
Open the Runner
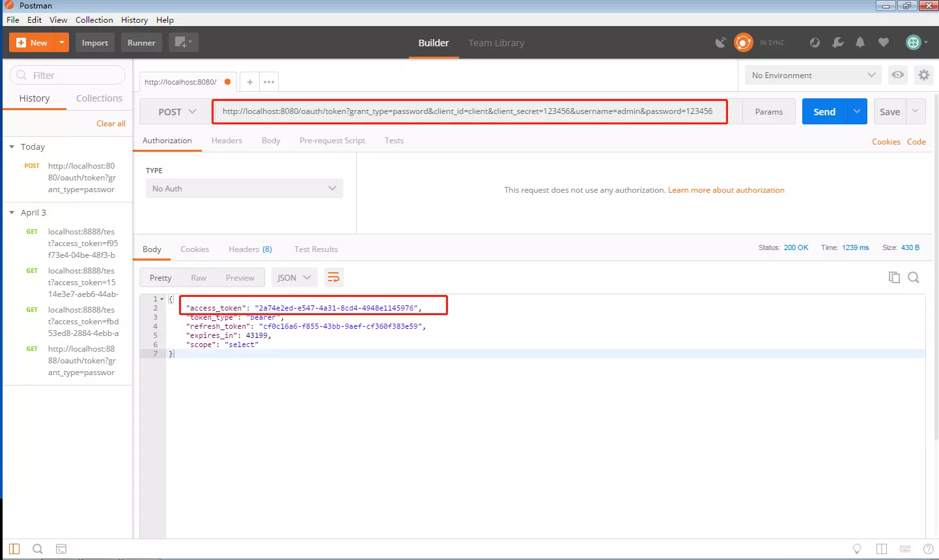pyautogui.click(x=141, y=42)
